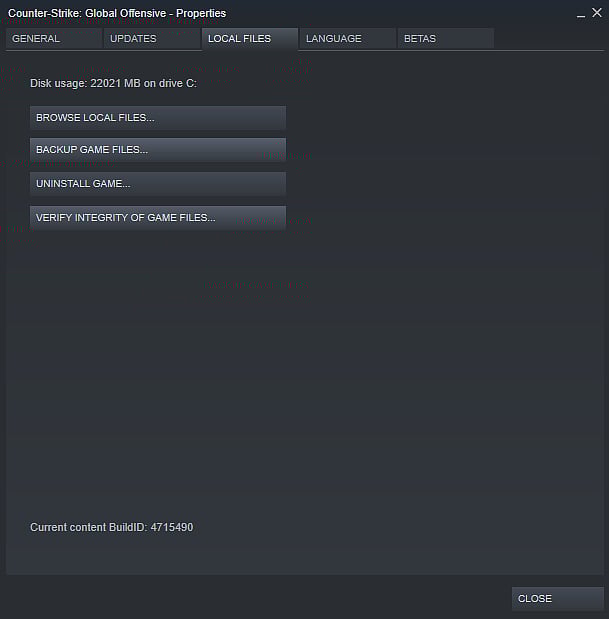Image resolution: width=609 pixels, height=619 pixels.
Task: Open the Updates tab
Action: point(152,39)
